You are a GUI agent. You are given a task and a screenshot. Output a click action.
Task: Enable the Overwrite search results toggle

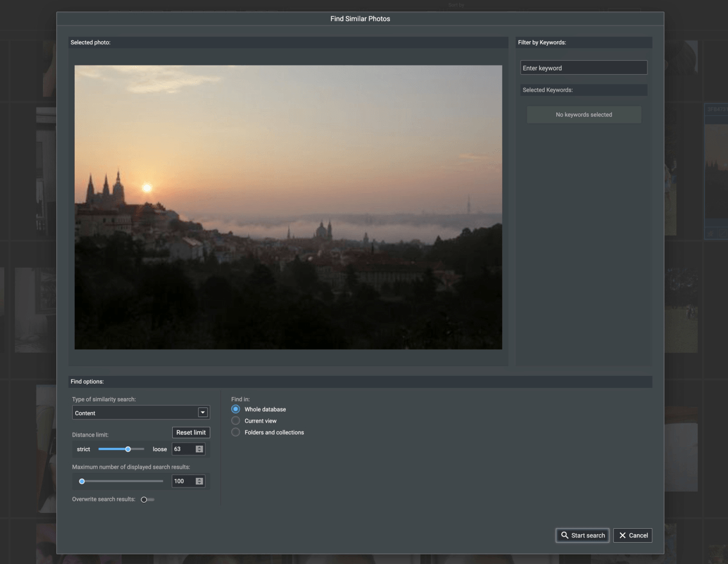pos(144,499)
